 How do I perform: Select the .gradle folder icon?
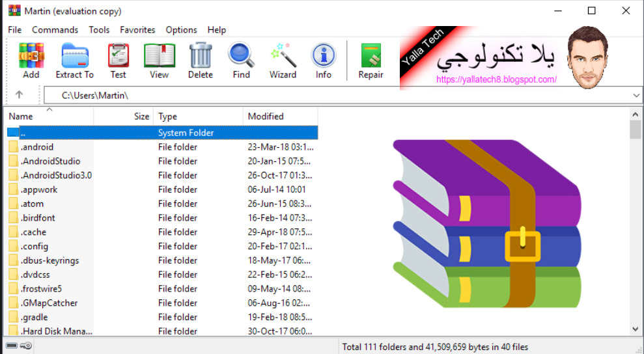[14, 317]
